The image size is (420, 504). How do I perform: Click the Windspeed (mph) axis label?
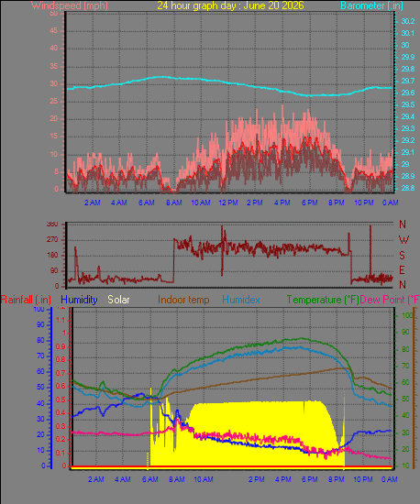click(x=70, y=5)
